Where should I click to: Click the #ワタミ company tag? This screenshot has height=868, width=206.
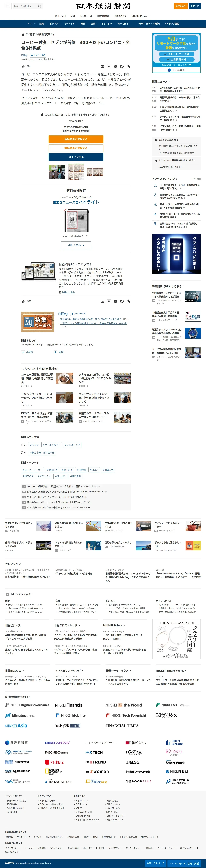34,445
